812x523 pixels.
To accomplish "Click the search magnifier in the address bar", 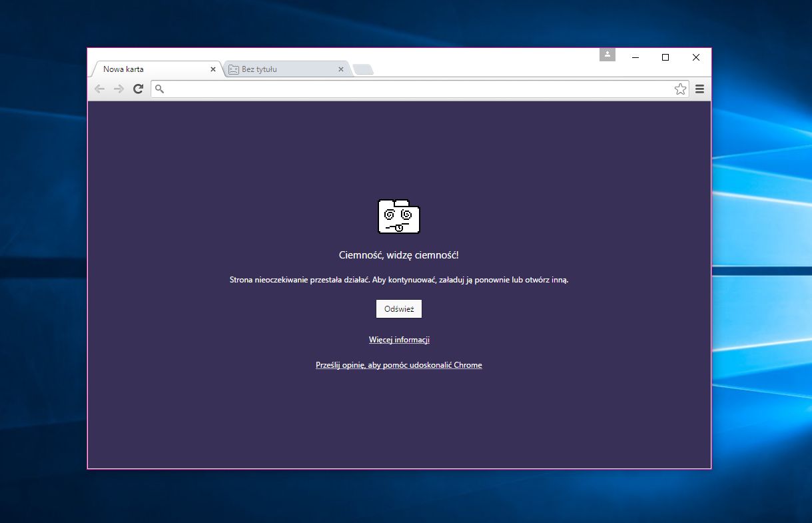I will point(159,89).
